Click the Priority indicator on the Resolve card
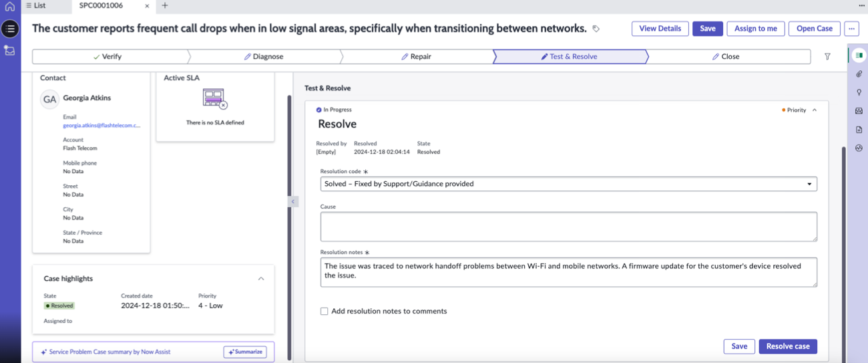 coord(794,110)
